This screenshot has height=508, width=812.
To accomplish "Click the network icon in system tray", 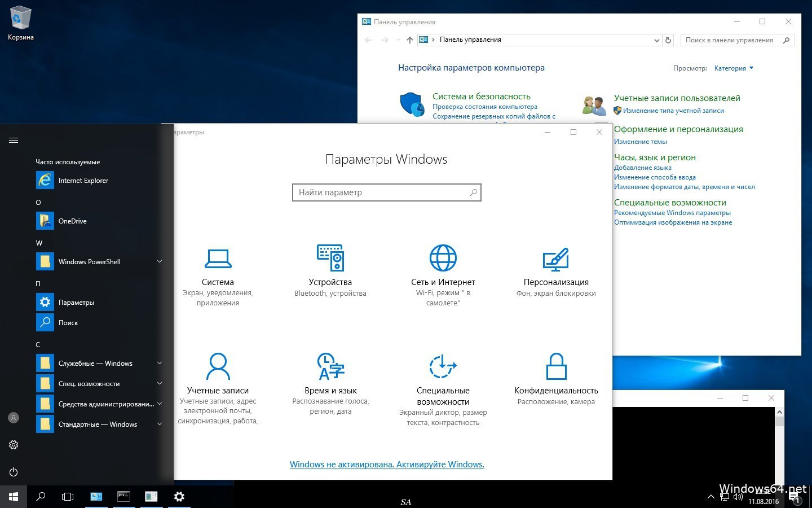I will tap(725, 497).
